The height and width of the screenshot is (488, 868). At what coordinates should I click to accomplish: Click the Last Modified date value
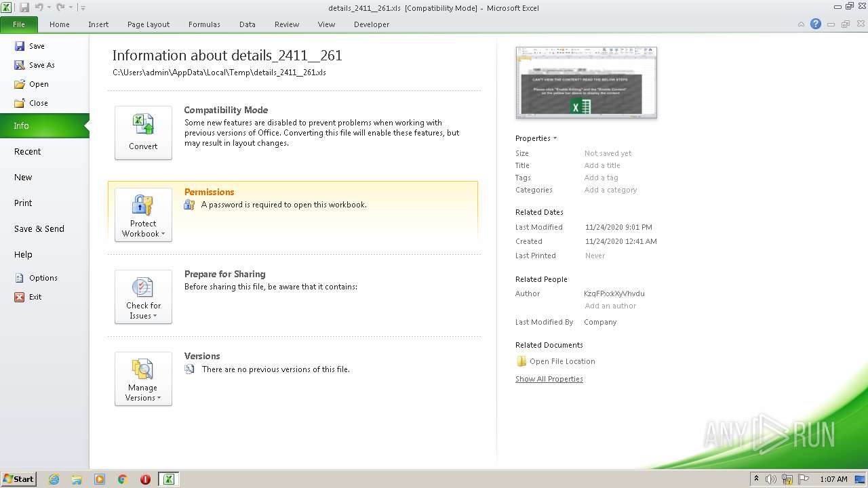point(618,227)
